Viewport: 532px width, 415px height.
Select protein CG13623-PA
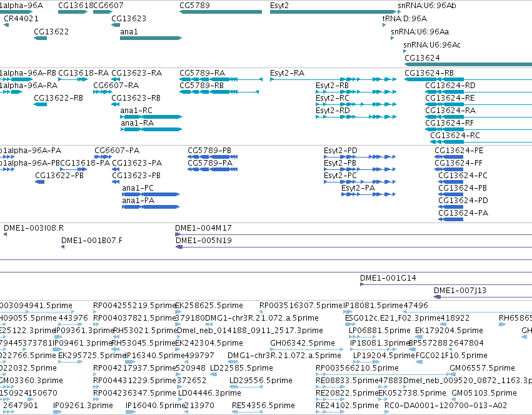[x=116, y=169]
